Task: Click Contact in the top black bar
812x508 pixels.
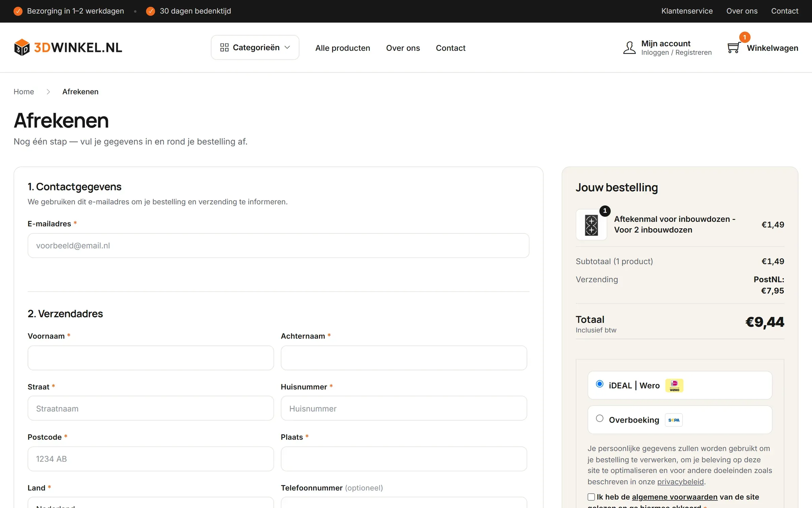Action: click(x=785, y=11)
